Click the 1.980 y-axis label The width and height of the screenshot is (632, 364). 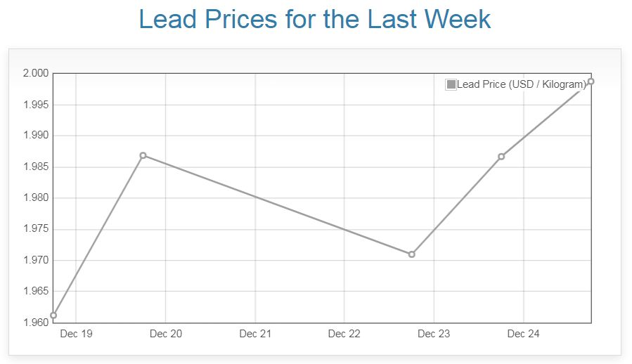pyautogui.click(x=35, y=197)
